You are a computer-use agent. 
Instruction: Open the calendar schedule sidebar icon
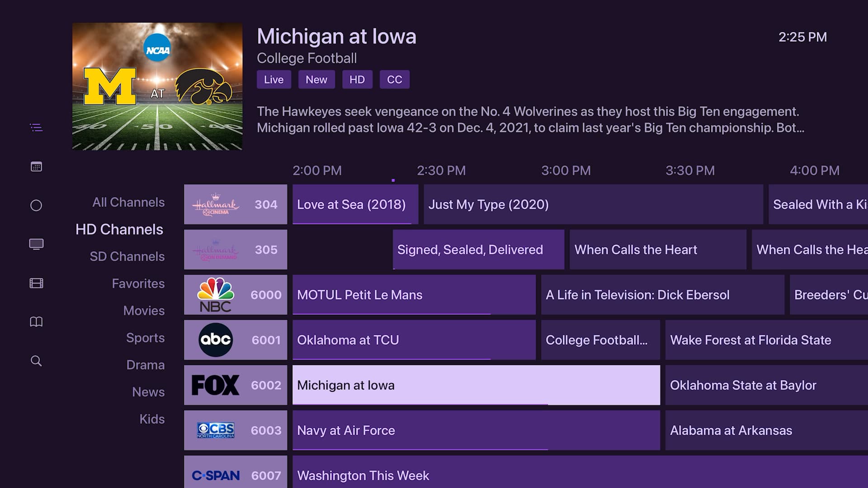pyautogui.click(x=36, y=167)
